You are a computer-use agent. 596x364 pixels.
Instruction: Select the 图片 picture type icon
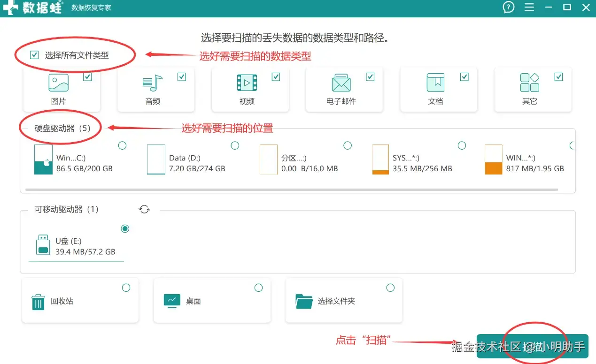pos(58,83)
